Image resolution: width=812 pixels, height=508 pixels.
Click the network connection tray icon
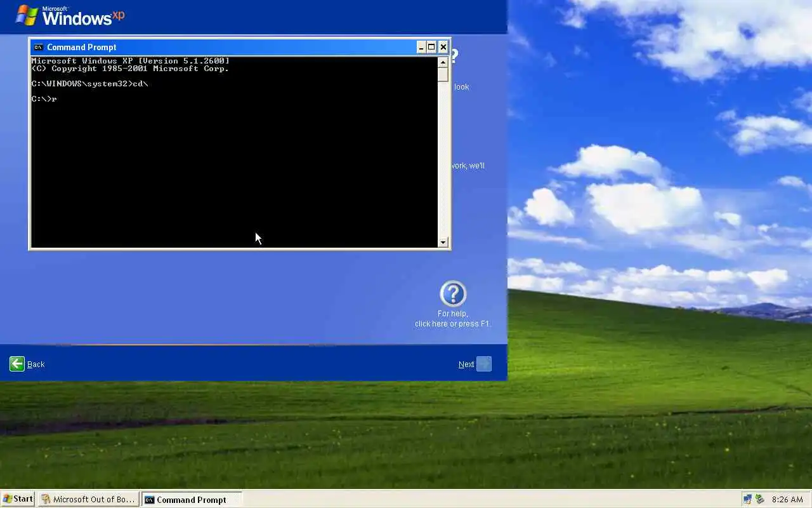point(747,500)
